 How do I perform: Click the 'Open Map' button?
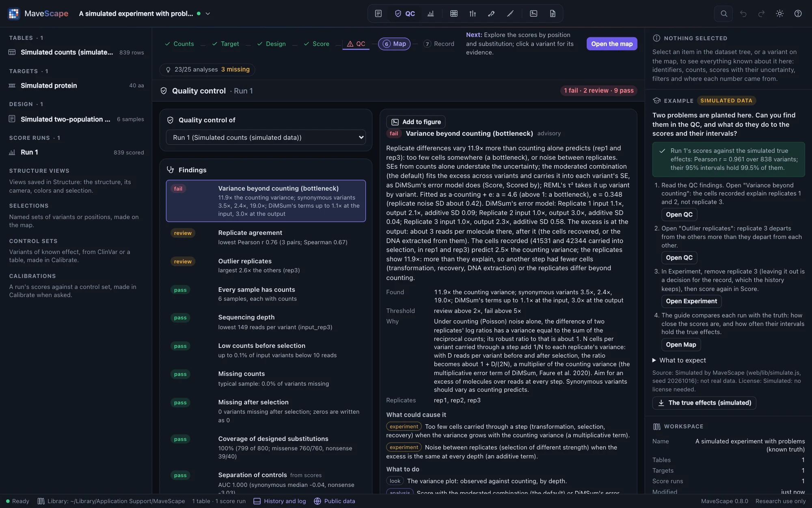click(681, 345)
